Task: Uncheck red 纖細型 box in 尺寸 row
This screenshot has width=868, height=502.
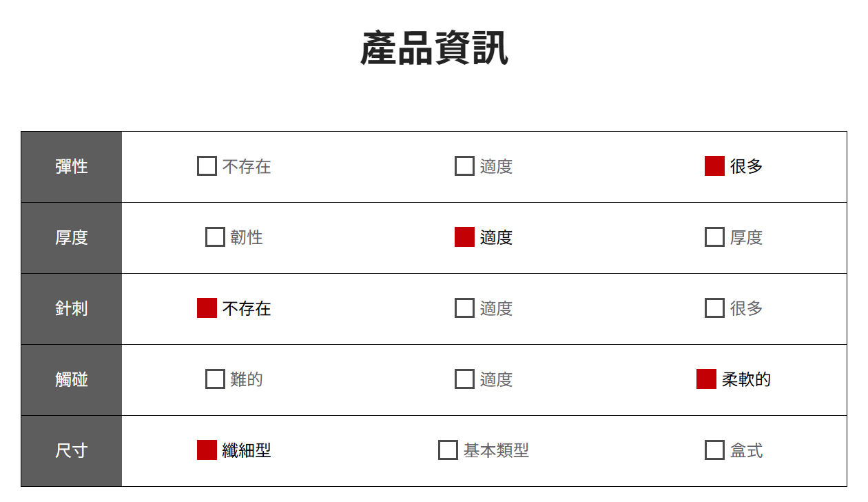Action: click(207, 450)
